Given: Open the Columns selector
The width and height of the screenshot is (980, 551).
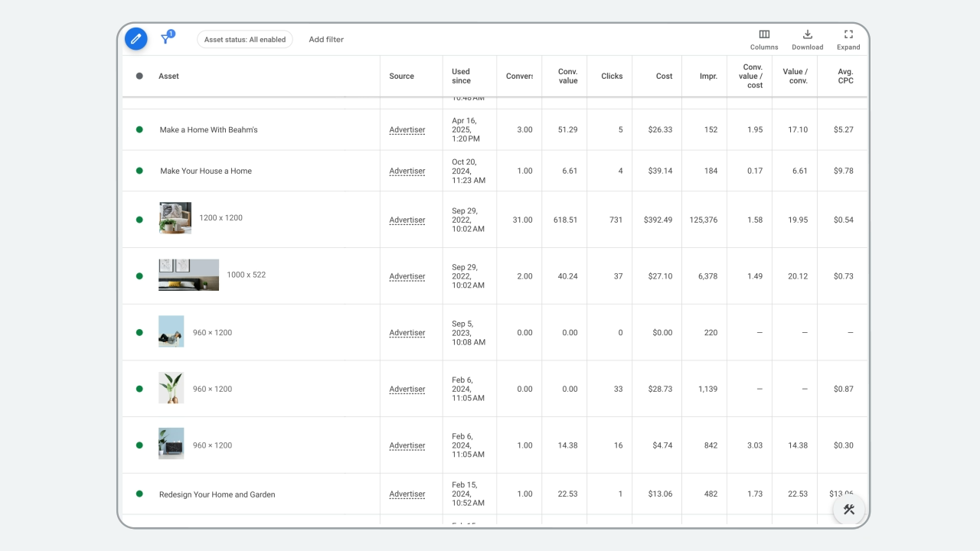Looking at the screenshot, I should 763,40.
